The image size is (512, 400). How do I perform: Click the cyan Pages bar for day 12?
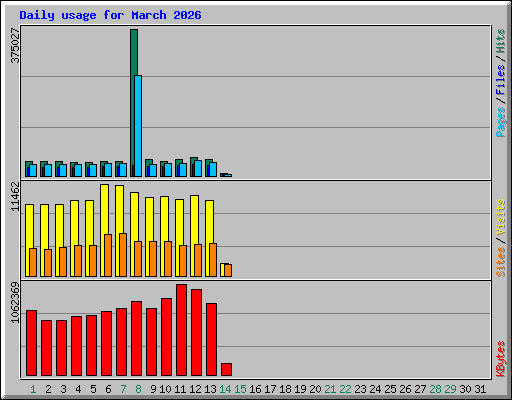tap(198, 169)
